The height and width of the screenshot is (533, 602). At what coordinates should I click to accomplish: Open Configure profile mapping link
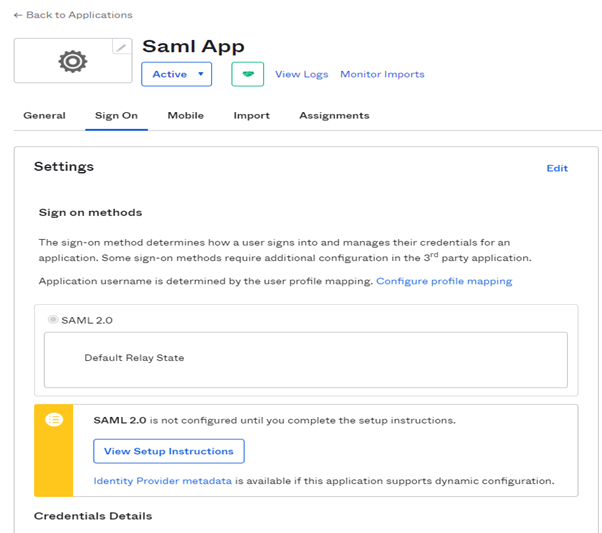[444, 281]
